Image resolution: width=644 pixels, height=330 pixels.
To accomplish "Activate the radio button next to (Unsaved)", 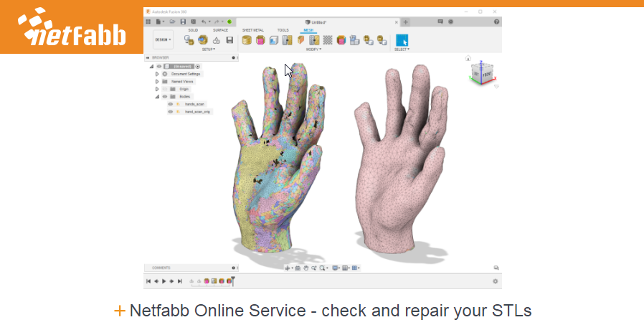I will point(197,66).
